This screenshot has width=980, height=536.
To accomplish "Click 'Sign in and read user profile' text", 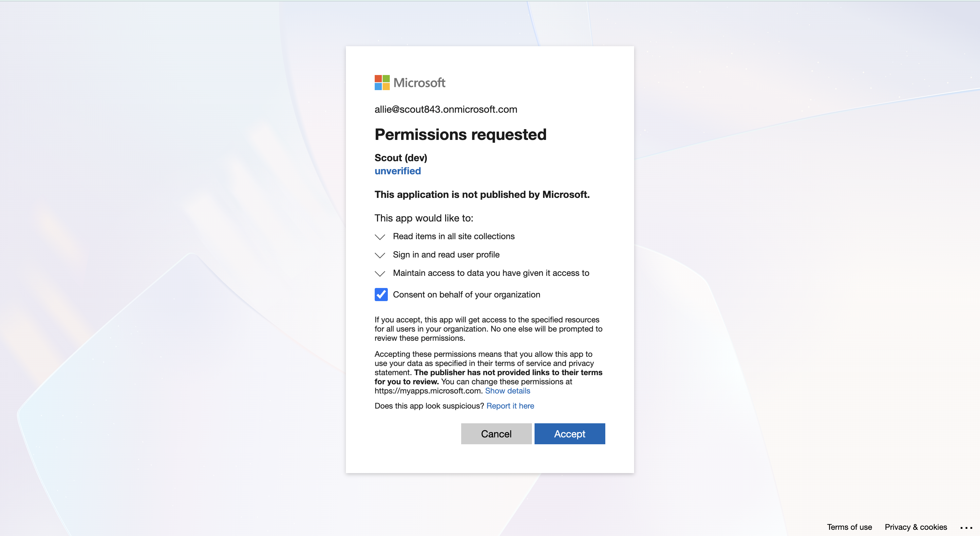I will click(x=446, y=255).
